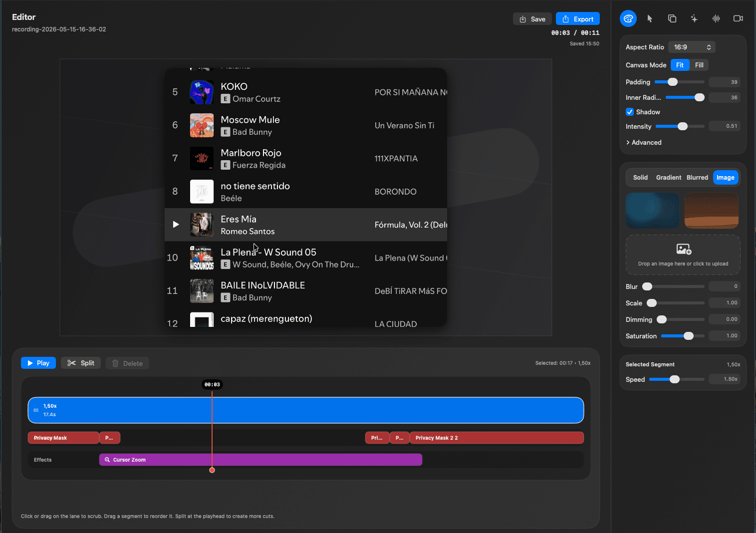The height and width of the screenshot is (533, 756).
Task: Choose the blue background image thumbnail
Action: tap(653, 211)
